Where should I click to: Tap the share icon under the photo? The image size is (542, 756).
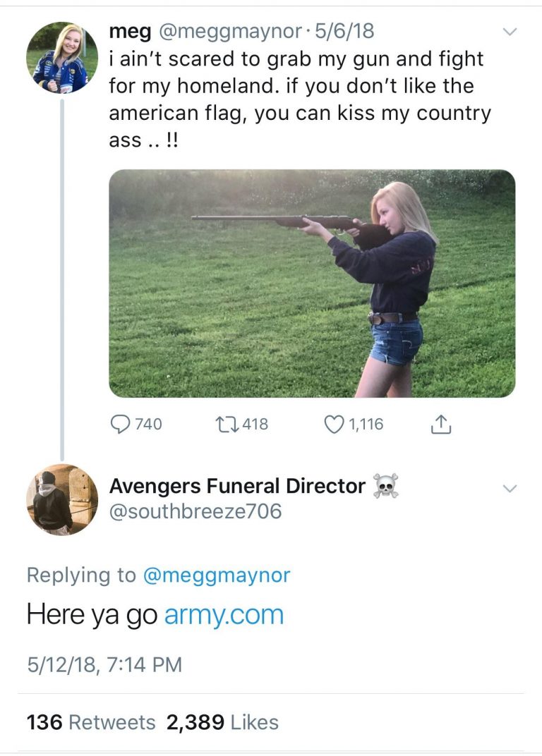(x=439, y=424)
